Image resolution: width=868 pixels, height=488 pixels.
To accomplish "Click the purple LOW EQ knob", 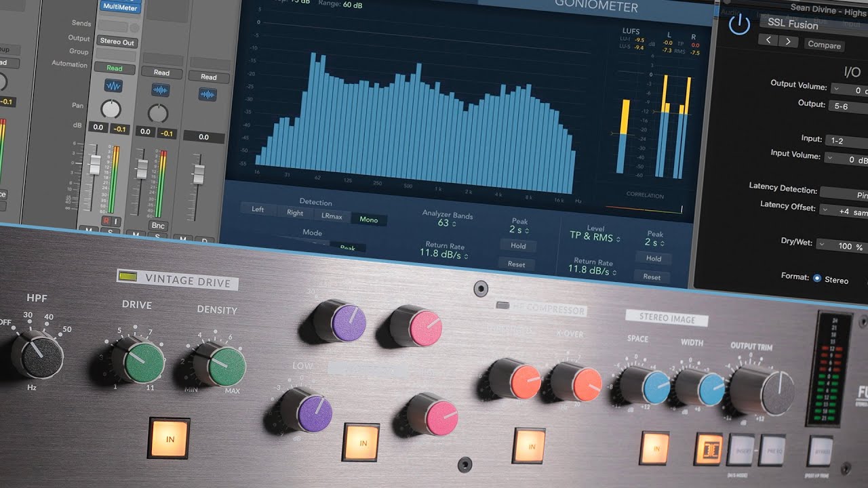I will 307,411.
